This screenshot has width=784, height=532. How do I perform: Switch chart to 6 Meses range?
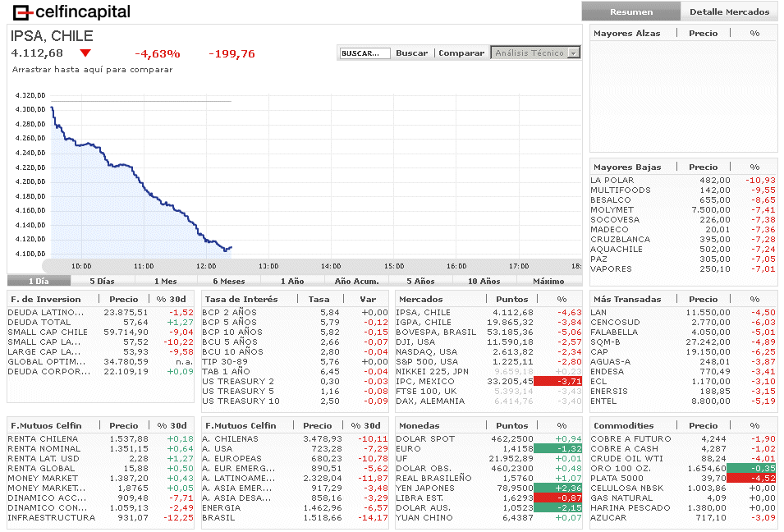tap(228, 281)
